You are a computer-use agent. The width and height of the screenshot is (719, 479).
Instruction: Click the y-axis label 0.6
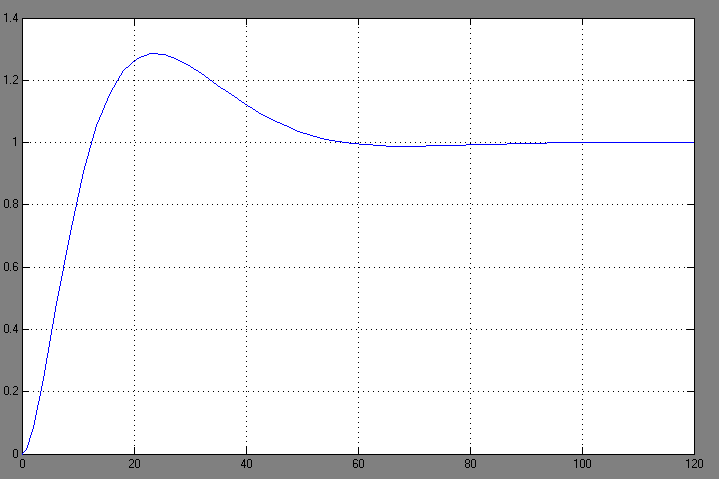pyautogui.click(x=10, y=267)
